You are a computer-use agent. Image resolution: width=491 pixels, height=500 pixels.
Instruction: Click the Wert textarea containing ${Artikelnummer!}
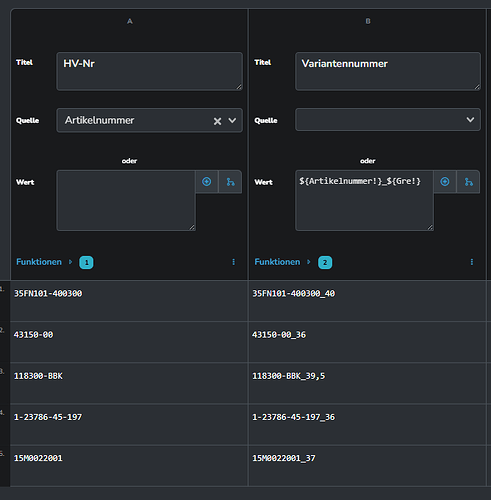pyautogui.click(x=364, y=201)
